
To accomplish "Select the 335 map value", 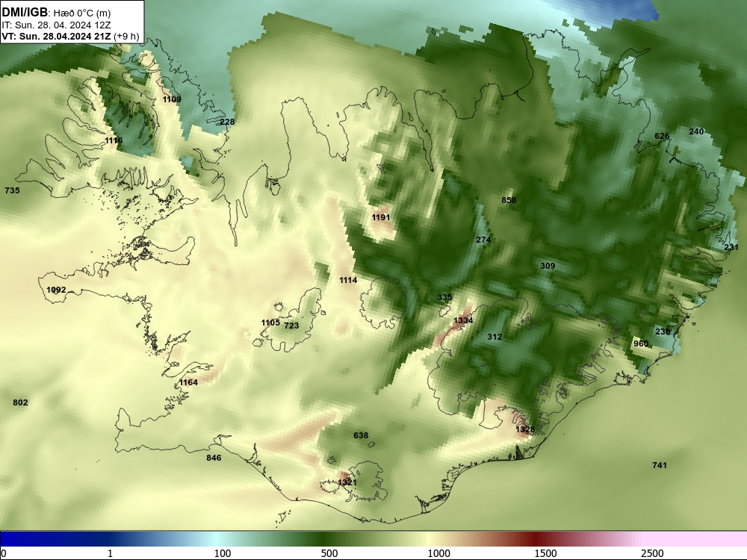I will [x=444, y=297].
